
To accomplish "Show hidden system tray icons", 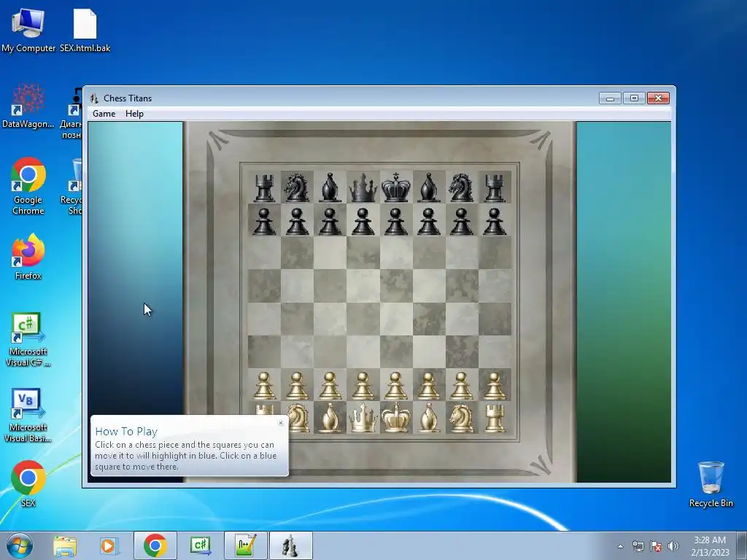I will (620, 546).
